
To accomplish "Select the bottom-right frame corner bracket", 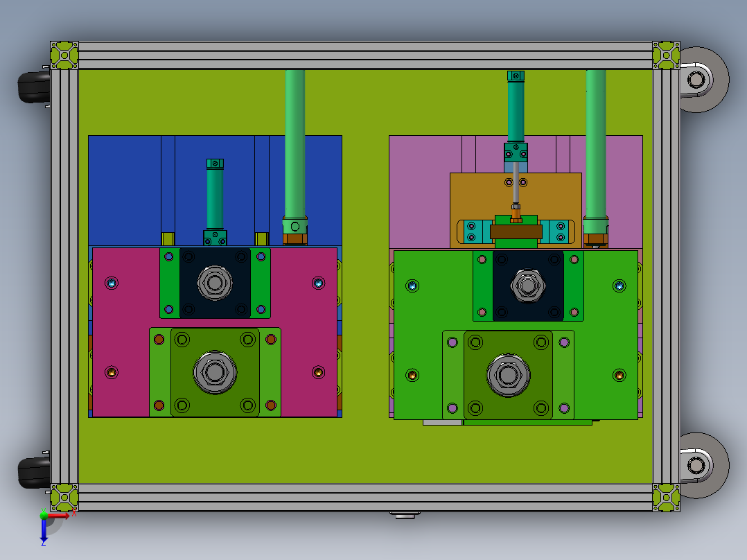I will (x=666, y=498).
